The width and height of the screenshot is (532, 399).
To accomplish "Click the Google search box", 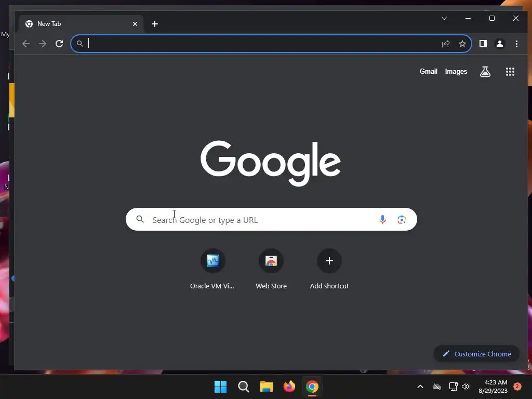I will (271, 220).
